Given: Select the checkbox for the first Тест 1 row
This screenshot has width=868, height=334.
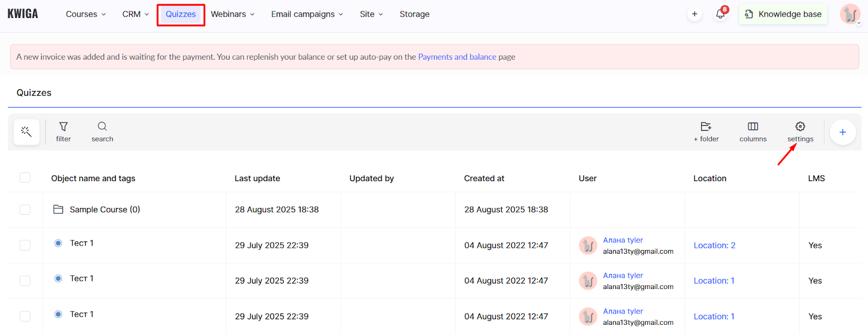Looking at the screenshot, I should [25, 245].
